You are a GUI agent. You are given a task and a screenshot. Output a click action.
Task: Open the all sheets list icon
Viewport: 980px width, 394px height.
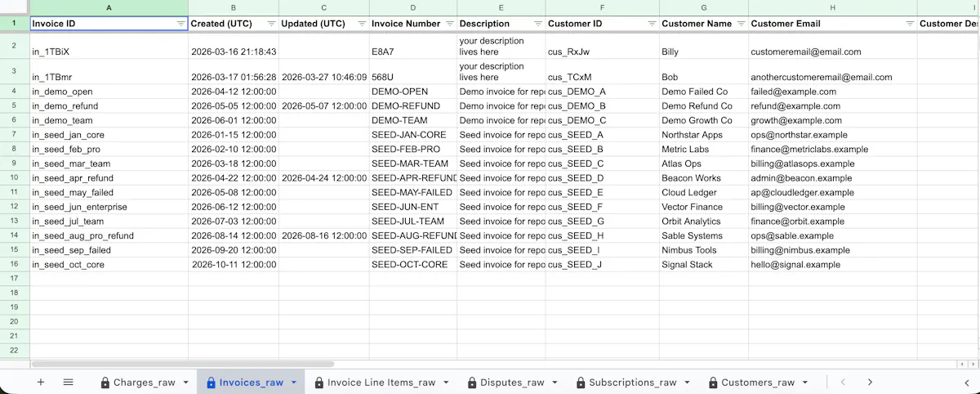[x=69, y=382]
